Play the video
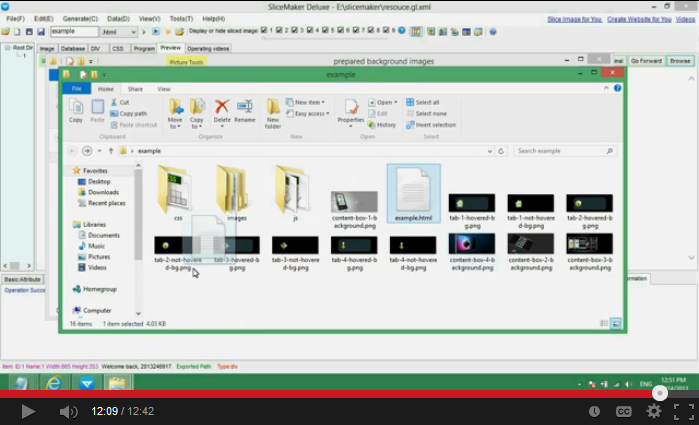This screenshot has height=425, width=699. 28,411
